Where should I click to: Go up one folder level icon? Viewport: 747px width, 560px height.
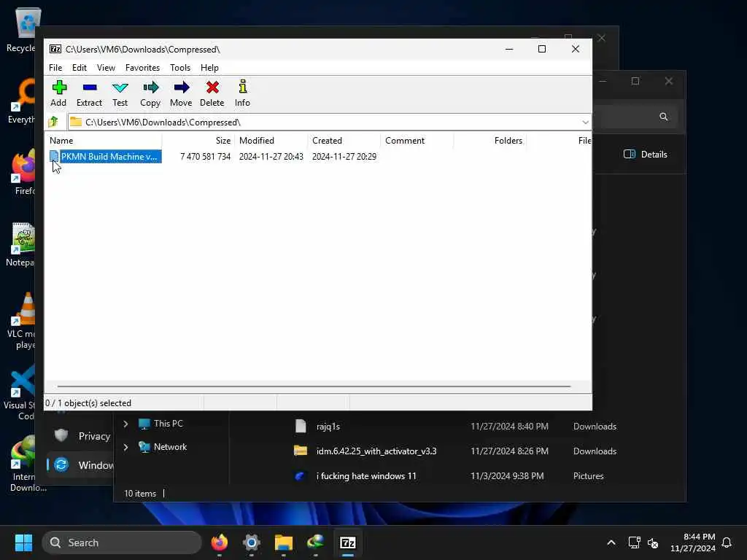(x=53, y=122)
